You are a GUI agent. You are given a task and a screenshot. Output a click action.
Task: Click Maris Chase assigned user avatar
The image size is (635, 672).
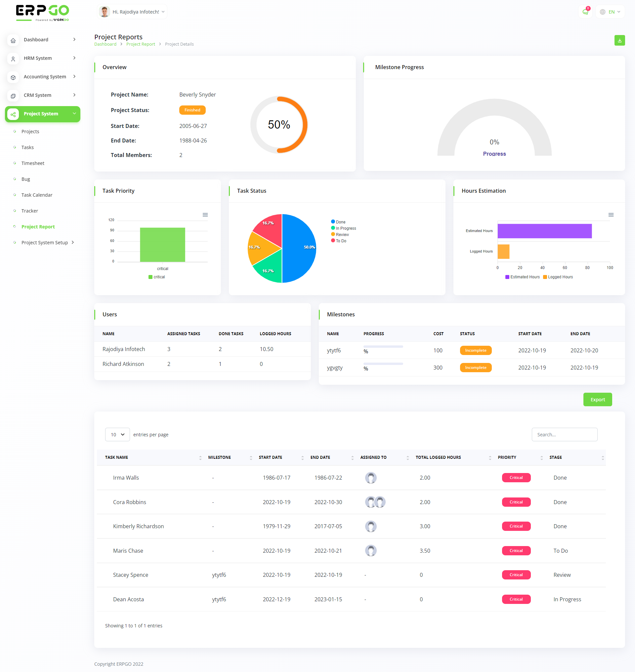(371, 551)
